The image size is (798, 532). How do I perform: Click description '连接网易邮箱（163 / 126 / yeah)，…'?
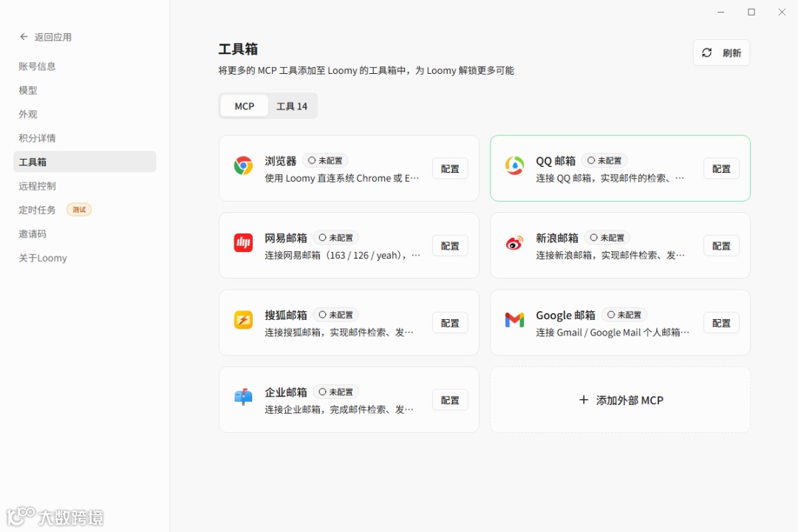(343, 255)
